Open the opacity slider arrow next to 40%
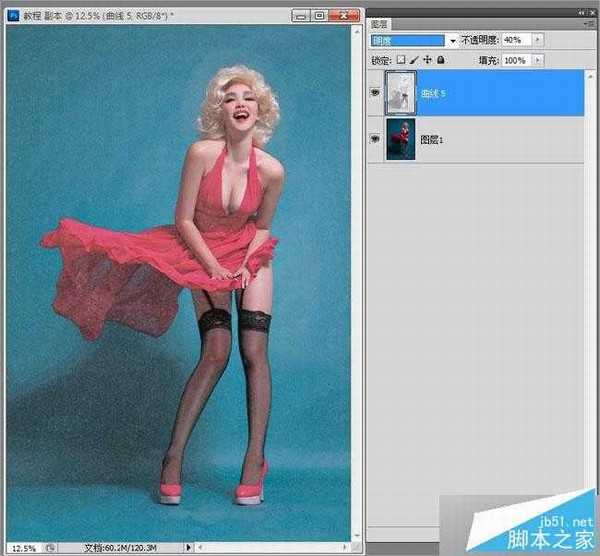Viewport: 600px width, 556px height. pyautogui.click(x=538, y=39)
